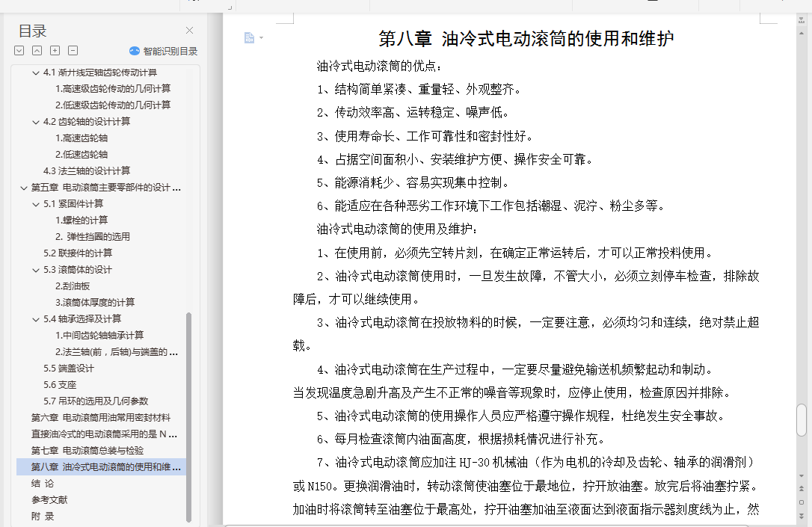Click the plus icon to promote heading level

click(55, 51)
